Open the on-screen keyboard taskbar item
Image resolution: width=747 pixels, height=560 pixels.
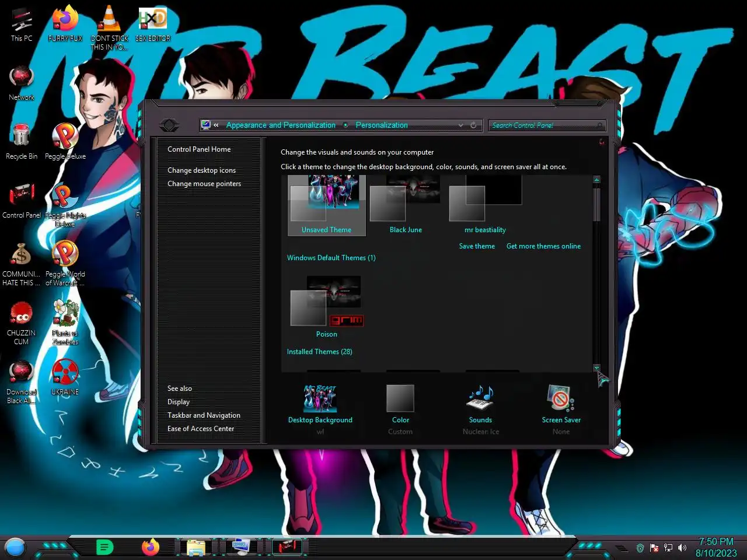240,547
